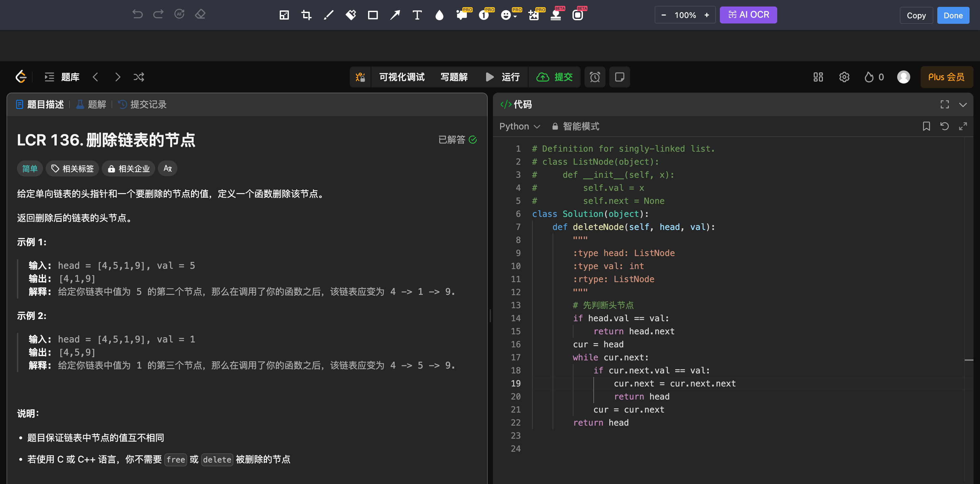
Task: Open the timer alarm clock icon
Action: pos(595,77)
